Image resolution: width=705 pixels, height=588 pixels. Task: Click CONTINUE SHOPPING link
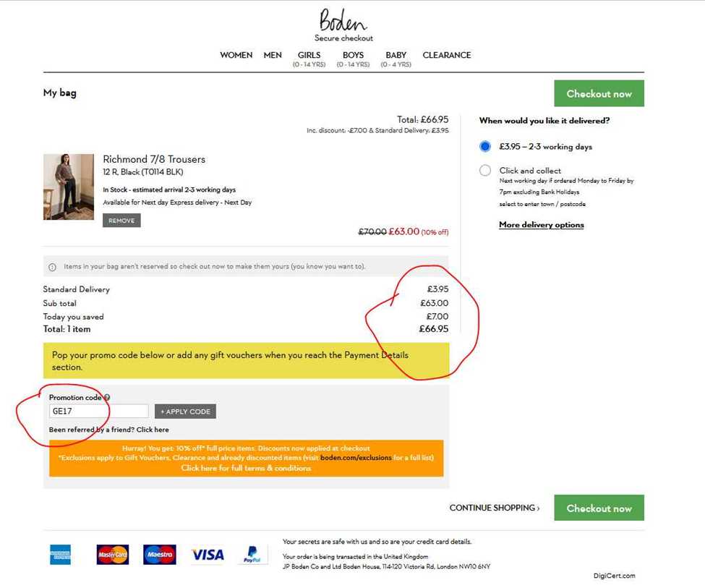[494, 508]
